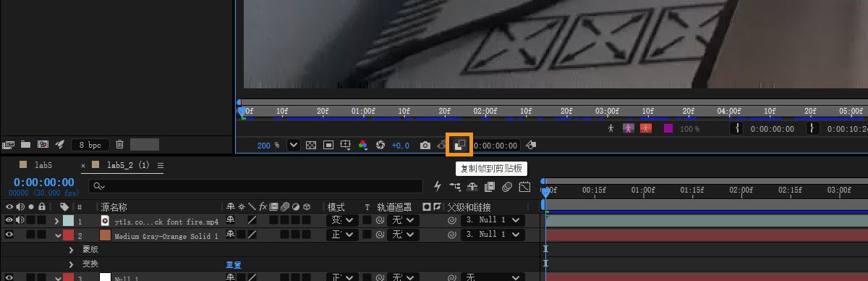Image resolution: width=868 pixels, height=281 pixels.
Task: Set the rotoscope in-point bracket button
Action: 737,128
